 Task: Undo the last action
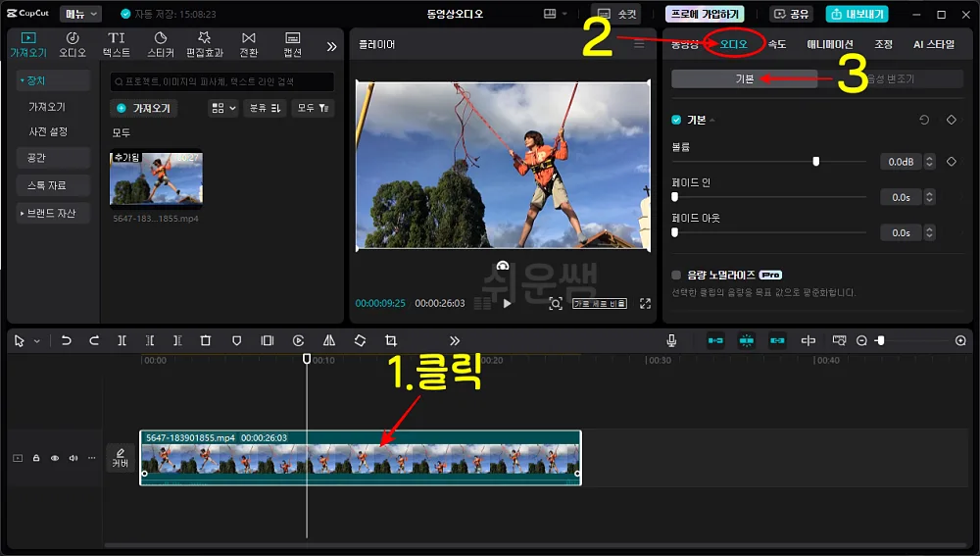pos(66,340)
